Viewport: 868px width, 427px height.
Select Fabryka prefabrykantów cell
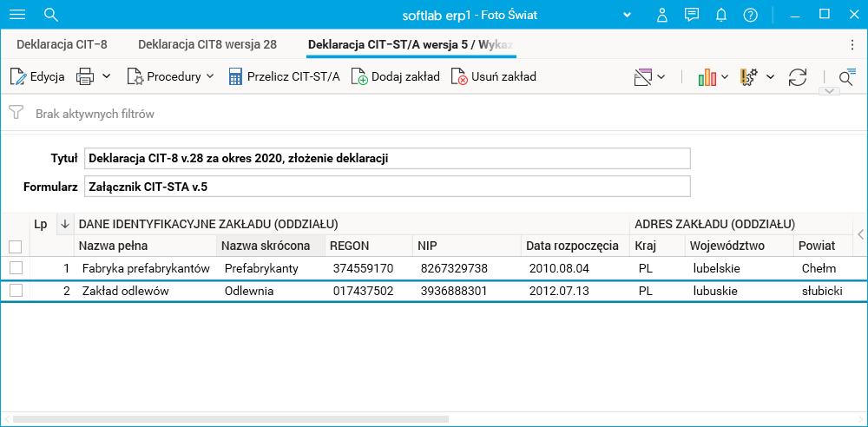pos(146,268)
